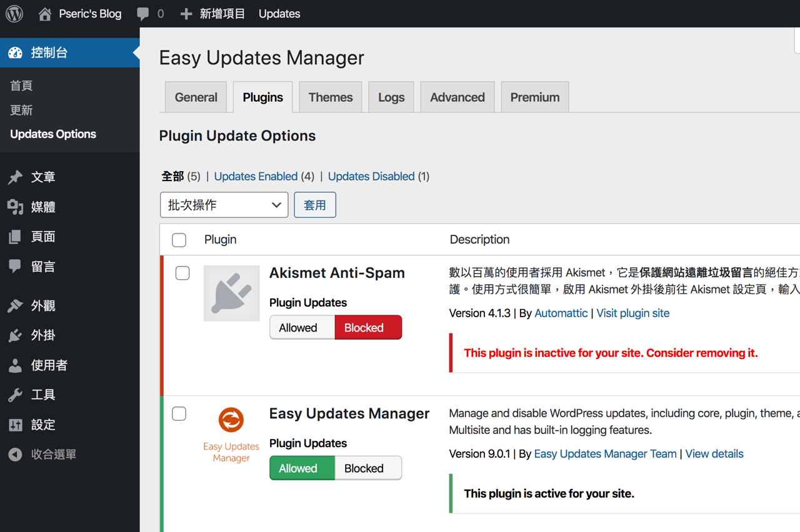Click the Easy Updates Manager orange logo
This screenshot has height=532, width=800.
click(x=231, y=420)
